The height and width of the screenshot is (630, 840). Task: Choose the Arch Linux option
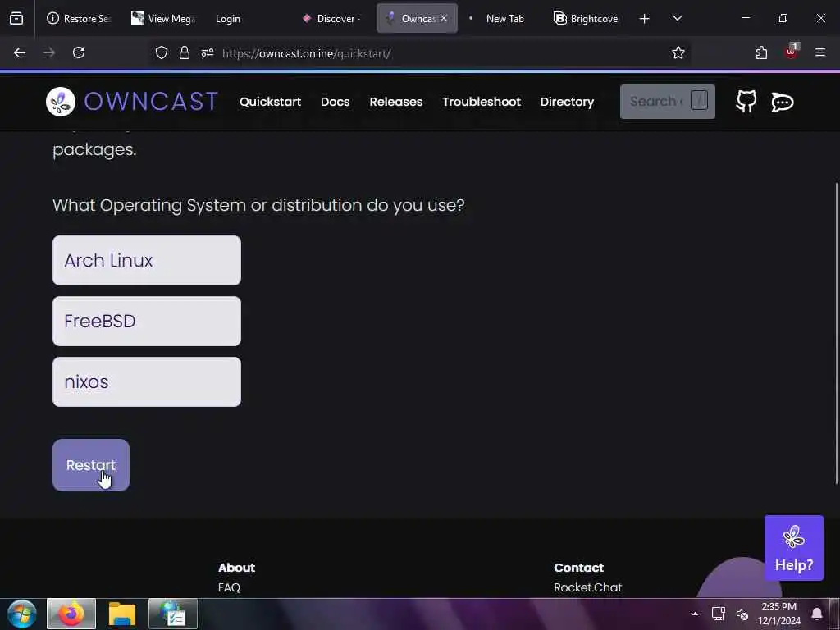[x=147, y=260]
